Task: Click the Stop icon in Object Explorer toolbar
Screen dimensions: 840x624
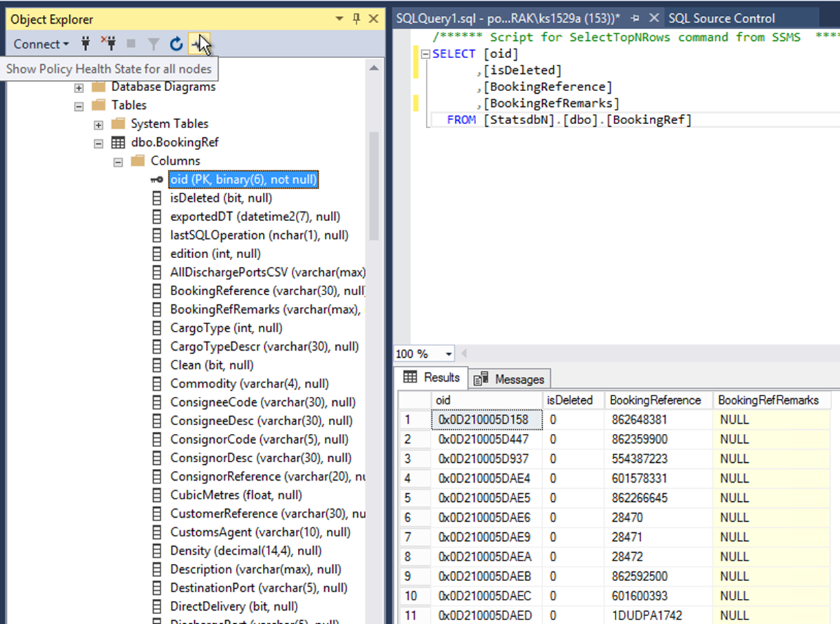Action: (x=129, y=44)
